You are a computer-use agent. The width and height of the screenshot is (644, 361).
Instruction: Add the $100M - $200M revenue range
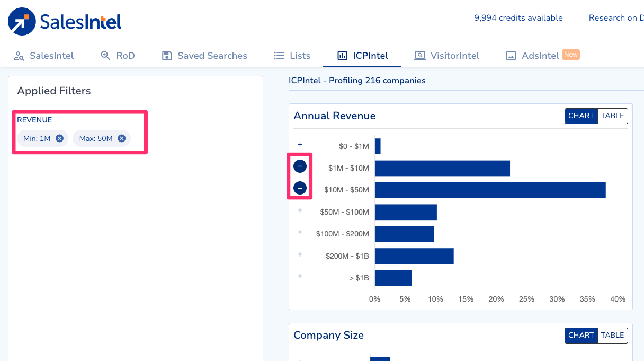(x=300, y=232)
